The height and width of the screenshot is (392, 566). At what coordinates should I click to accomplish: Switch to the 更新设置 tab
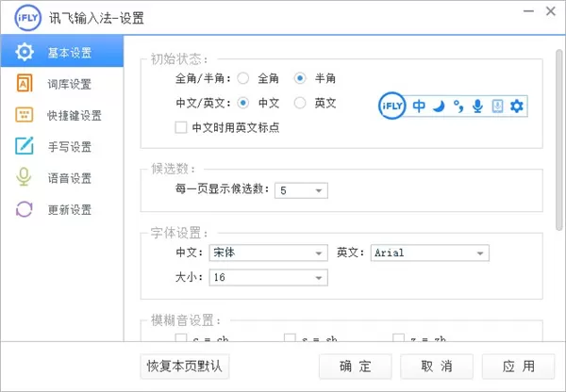click(x=62, y=209)
